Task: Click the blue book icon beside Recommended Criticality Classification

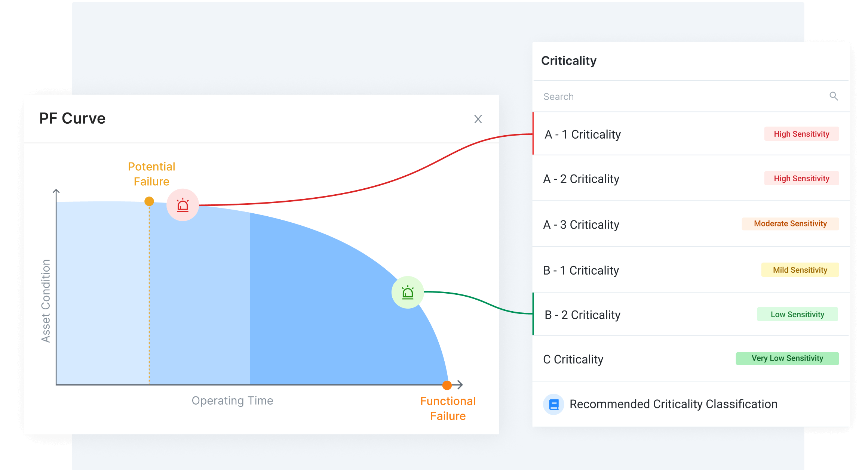Action: tap(553, 404)
